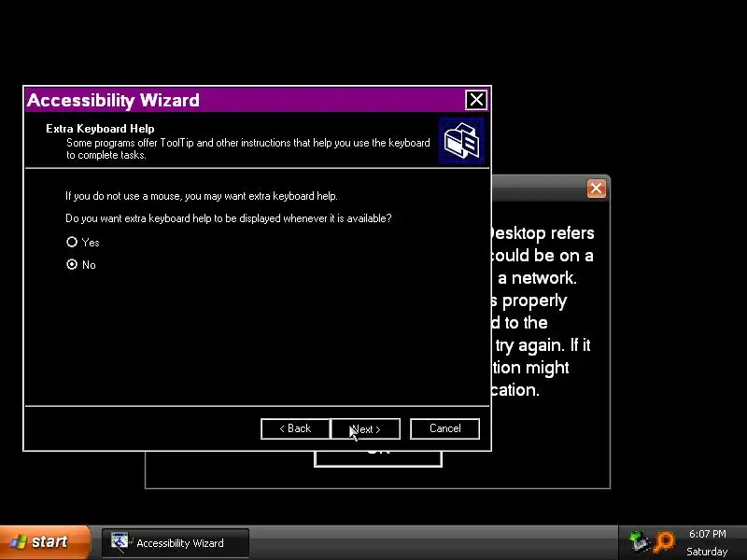
Task: Click the "Extra Keyboard Help" heading
Action: (x=100, y=129)
